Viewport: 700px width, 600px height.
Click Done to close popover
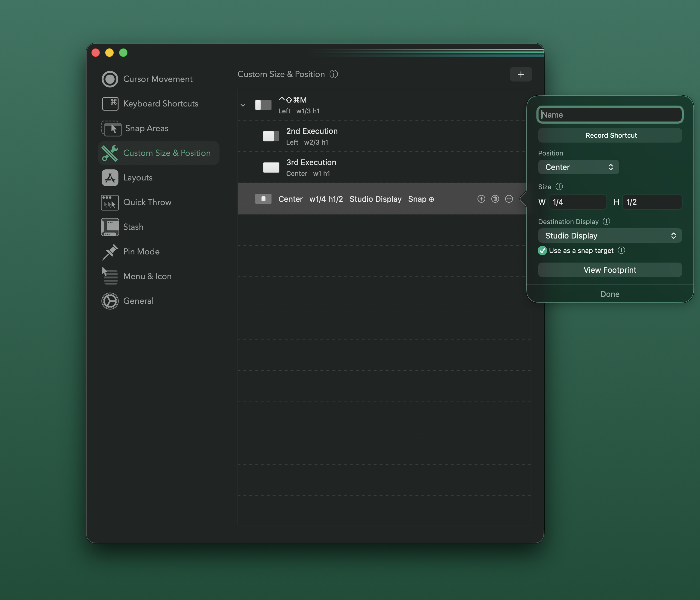[610, 294]
